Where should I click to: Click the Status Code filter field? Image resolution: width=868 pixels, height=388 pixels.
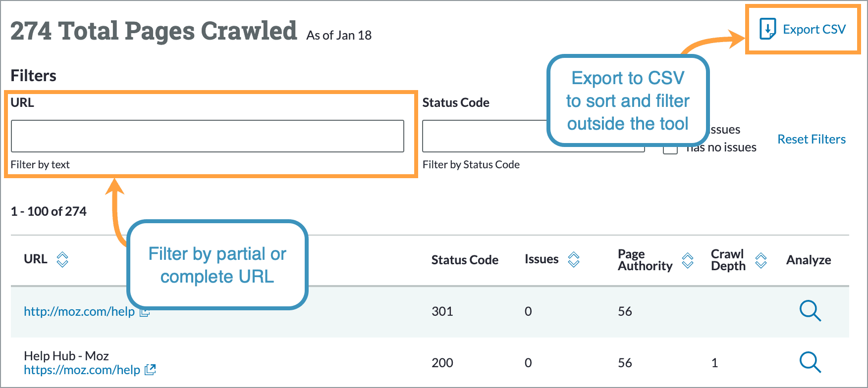[484, 136]
